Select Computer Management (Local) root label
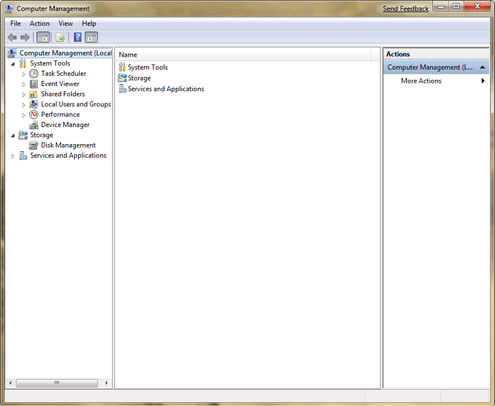 tap(65, 53)
